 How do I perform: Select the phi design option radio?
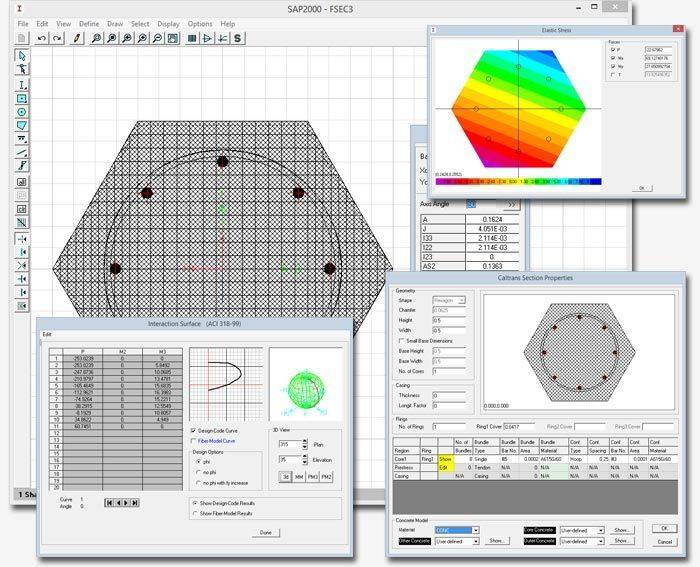point(199,462)
